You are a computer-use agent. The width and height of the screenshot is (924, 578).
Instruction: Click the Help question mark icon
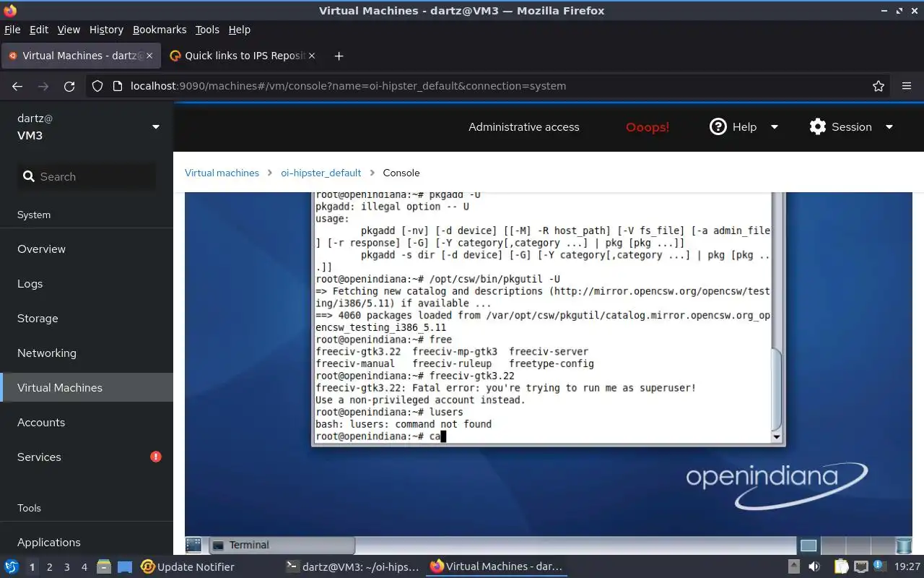coord(718,126)
